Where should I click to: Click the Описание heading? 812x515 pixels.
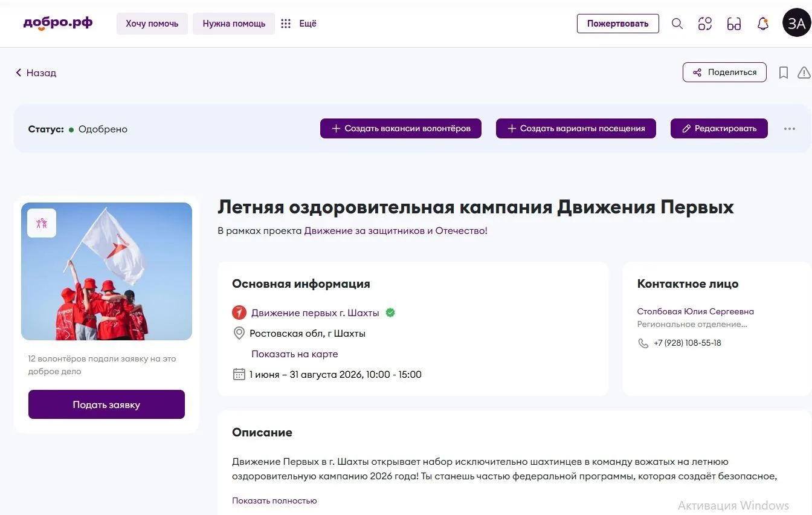click(x=262, y=432)
